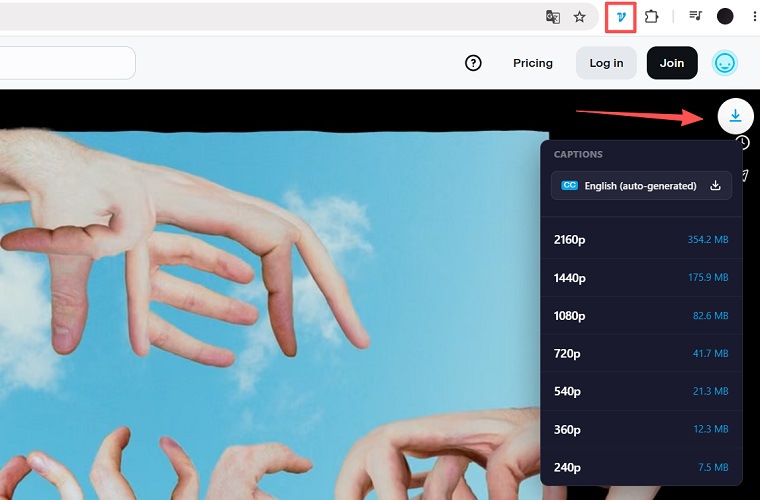This screenshot has width=760, height=500.
Task: Open the Chrome three-dot menu
Action: [x=755, y=16]
